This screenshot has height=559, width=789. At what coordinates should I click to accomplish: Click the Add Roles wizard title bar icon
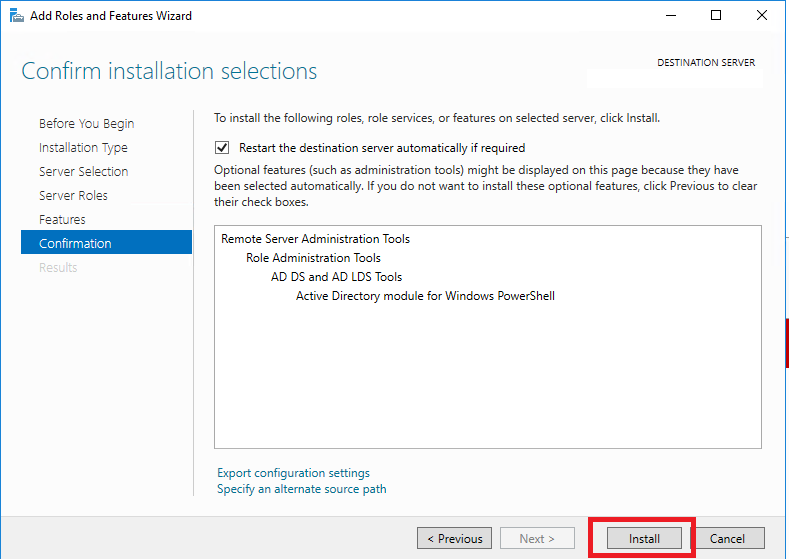17,16
